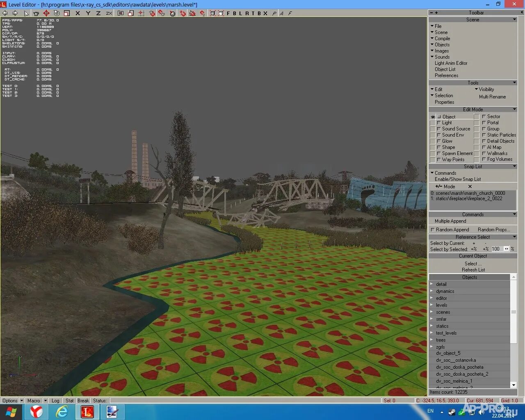Click the L left view button
525x420 pixels.
240,13
